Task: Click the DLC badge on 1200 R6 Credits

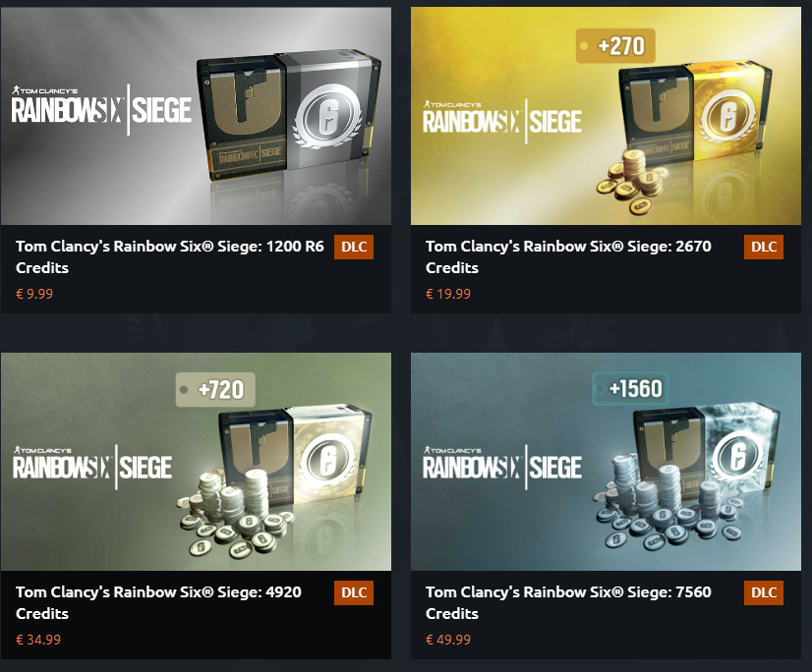Action: point(354,247)
